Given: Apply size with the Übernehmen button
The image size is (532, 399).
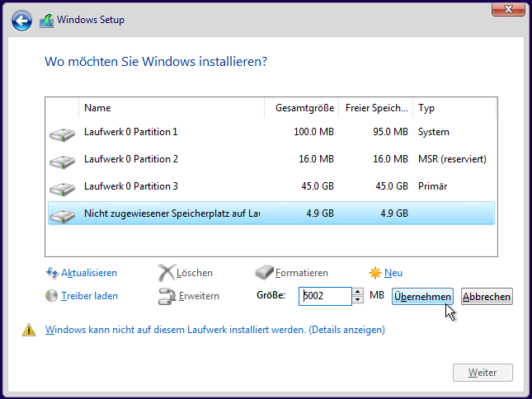Looking at the screenshot, I should pos(422,297).
